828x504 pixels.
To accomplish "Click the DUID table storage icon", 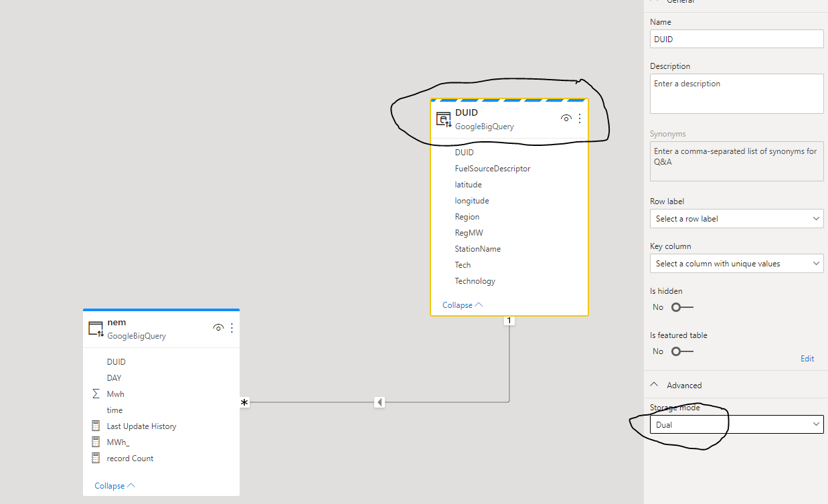I will point(443,119).
